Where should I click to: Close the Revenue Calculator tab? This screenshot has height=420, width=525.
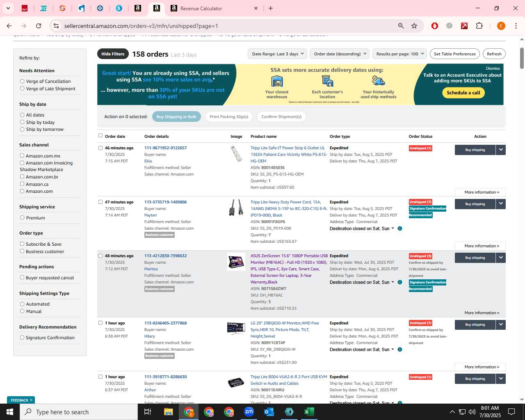(x=256, y=8)
